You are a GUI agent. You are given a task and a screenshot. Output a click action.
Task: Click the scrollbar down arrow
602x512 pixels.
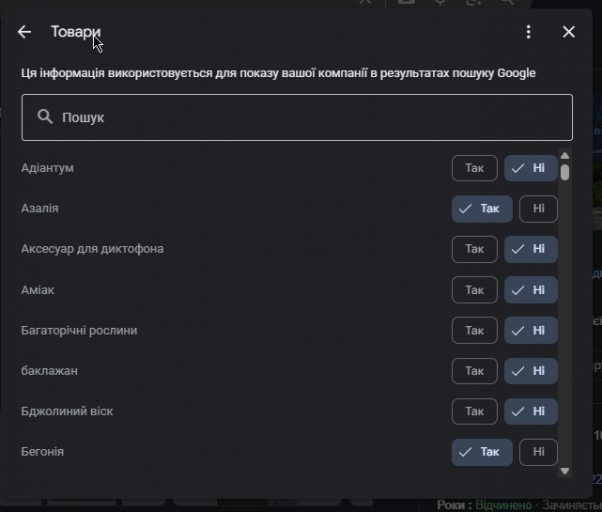(x=564, y=471)
